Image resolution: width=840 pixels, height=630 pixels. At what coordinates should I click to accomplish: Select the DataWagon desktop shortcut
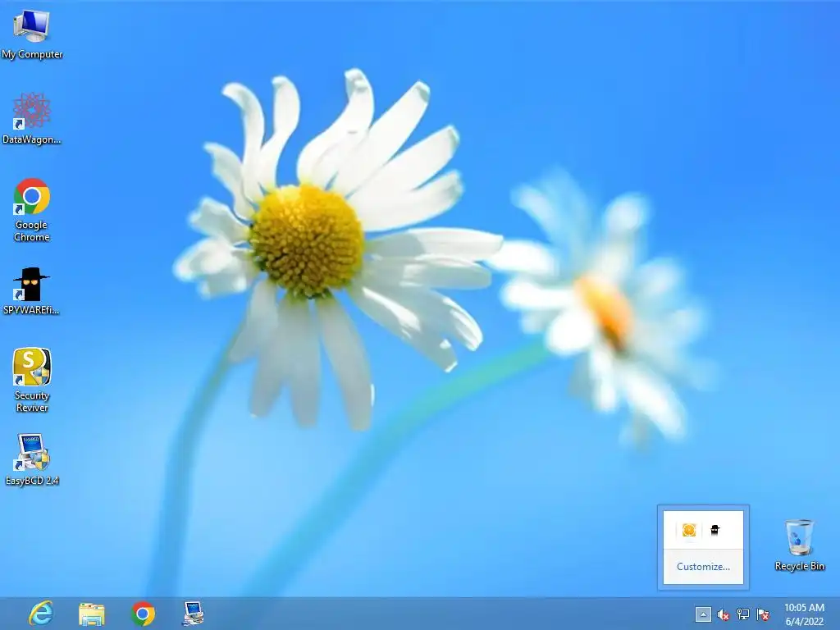tap(32, 118)
